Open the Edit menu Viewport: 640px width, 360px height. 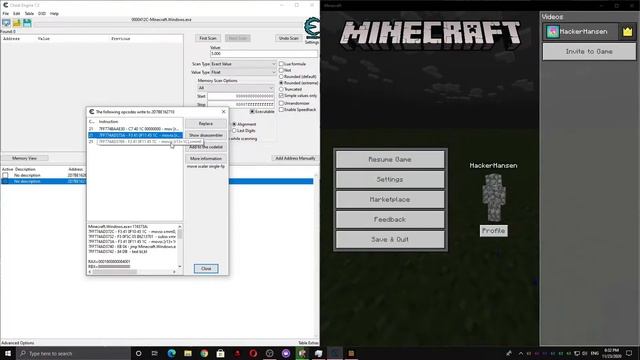(x=16, y=13)
